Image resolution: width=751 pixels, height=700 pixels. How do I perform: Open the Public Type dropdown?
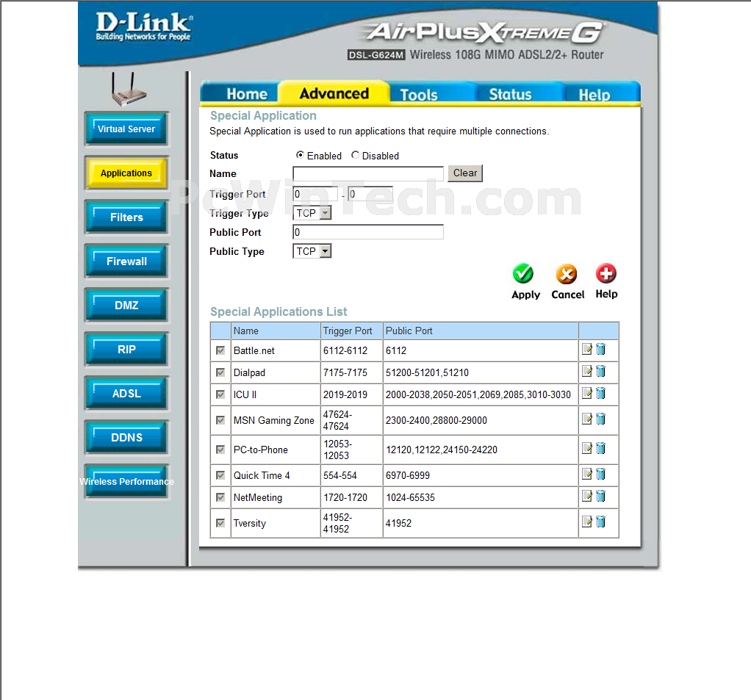pyautogui.click(x=312, y=251)
